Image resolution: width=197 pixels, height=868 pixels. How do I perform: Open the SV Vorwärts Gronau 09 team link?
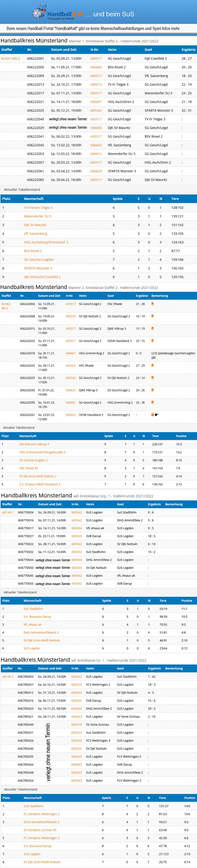click(x=40, y=830)
